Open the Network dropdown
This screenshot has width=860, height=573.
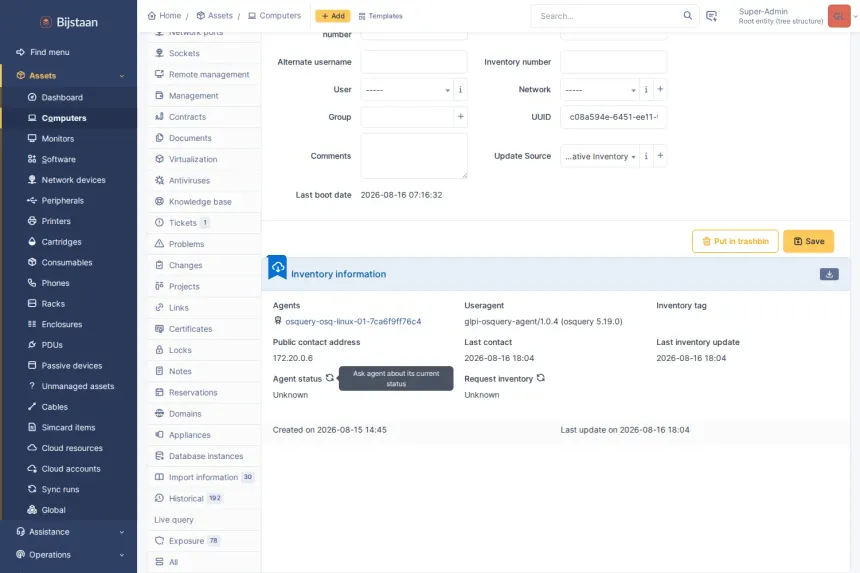[599, 89]
